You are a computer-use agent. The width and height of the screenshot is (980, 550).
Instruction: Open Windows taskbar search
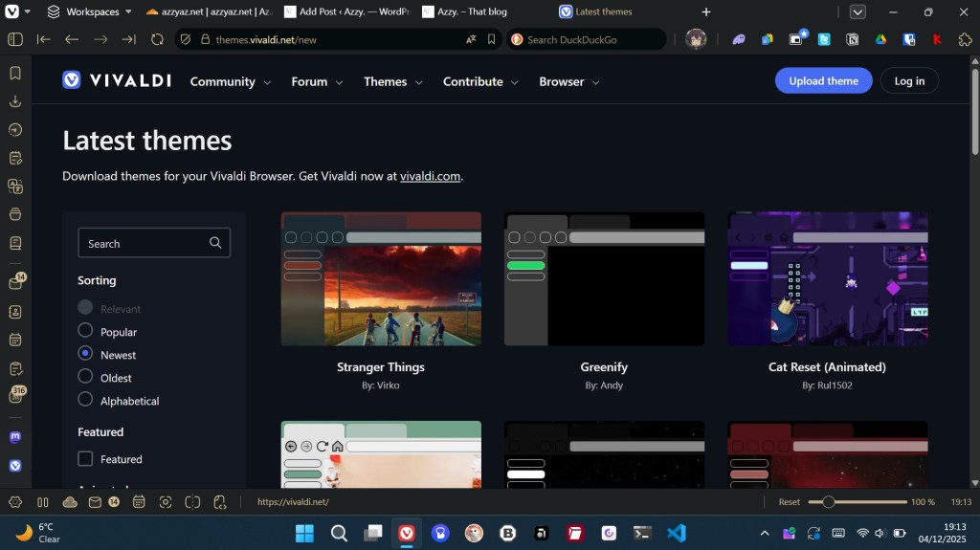tap(339, 533)
